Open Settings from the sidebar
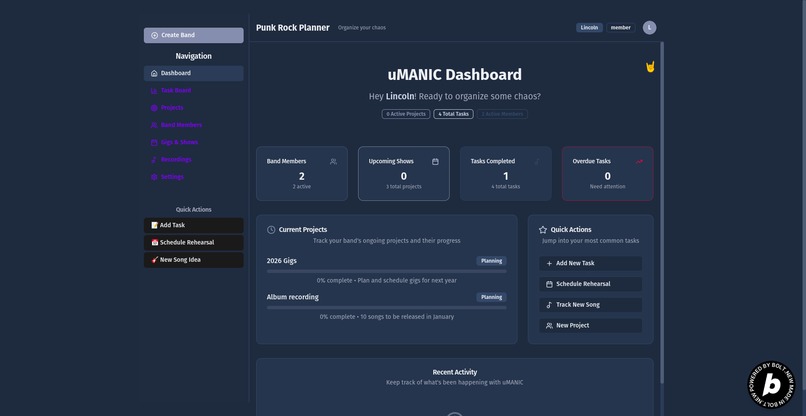 pyautogui.click(x=194, y=177)
